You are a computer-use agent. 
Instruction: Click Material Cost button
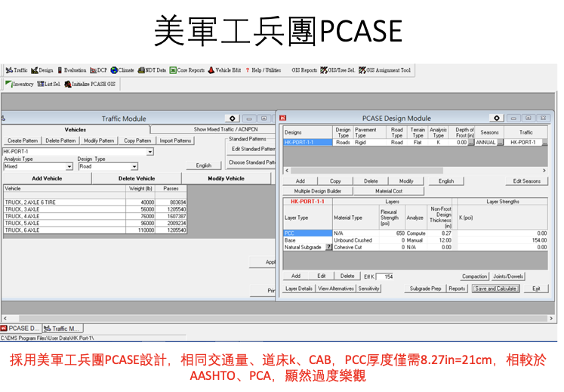(389, 191)
